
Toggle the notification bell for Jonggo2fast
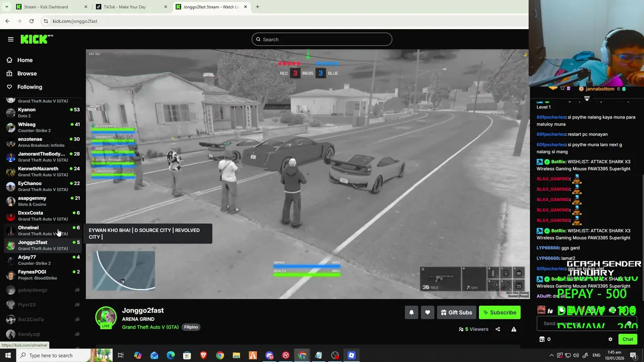(x=411, y=312)
